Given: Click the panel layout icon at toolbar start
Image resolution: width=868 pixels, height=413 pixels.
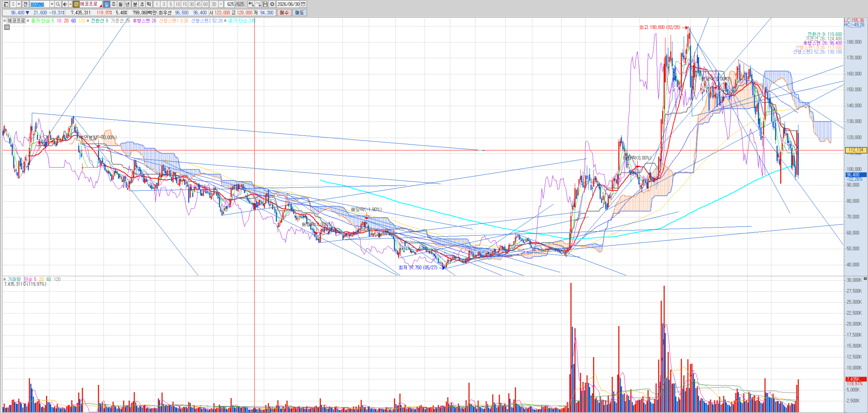Looking at the screenshot, I should [6, 4].
